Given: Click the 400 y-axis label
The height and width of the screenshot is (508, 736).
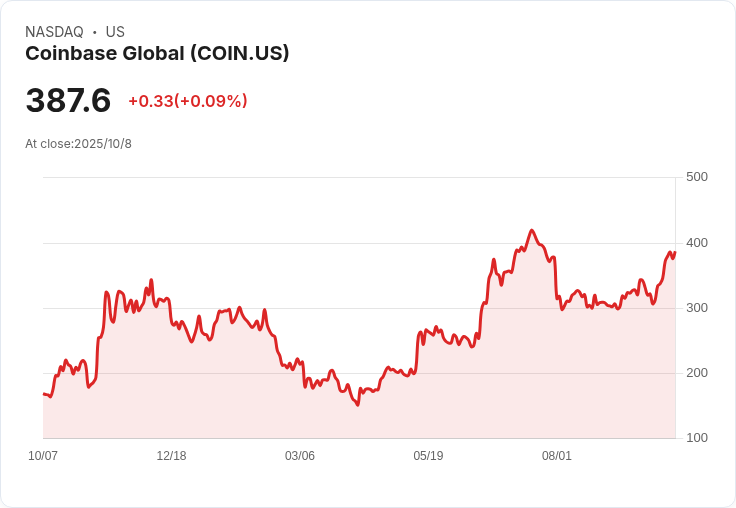Looking at the screenshot, I should 697,243.
